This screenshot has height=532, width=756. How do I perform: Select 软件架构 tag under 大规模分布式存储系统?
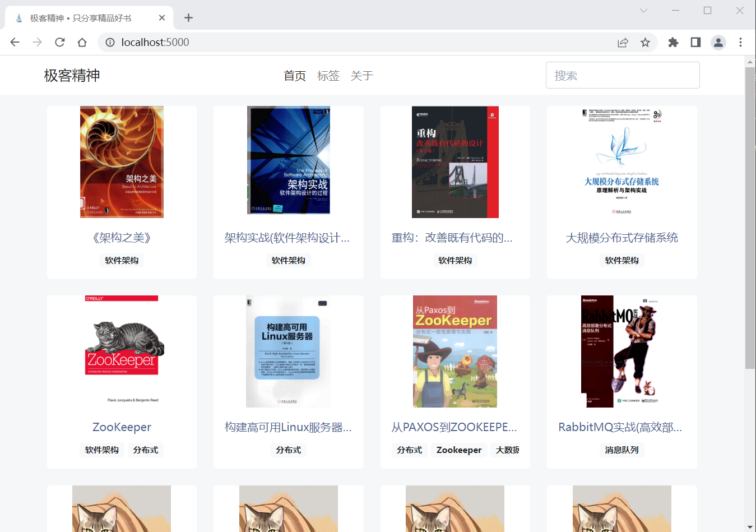click(x=622, y=260)
